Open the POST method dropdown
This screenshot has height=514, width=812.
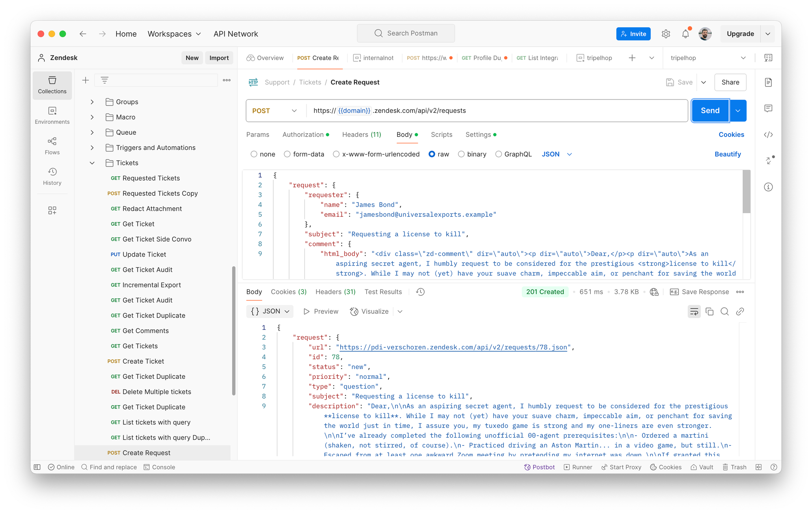(x=275, y=111)
